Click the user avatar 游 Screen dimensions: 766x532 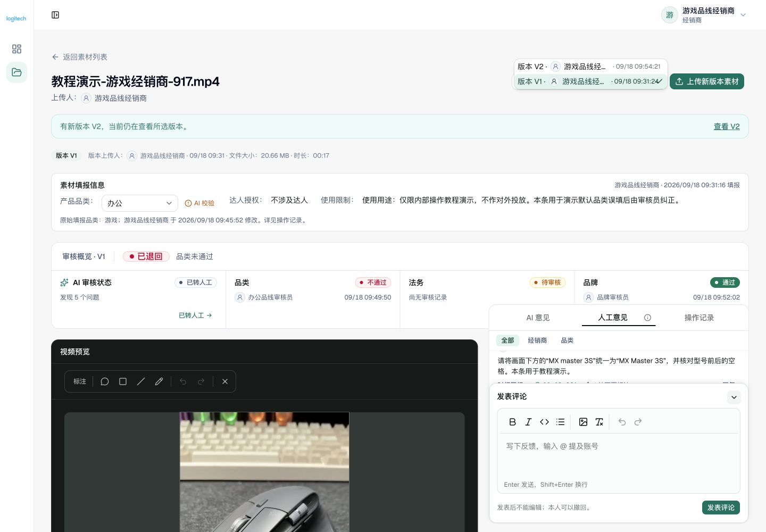tap(669, 15)
